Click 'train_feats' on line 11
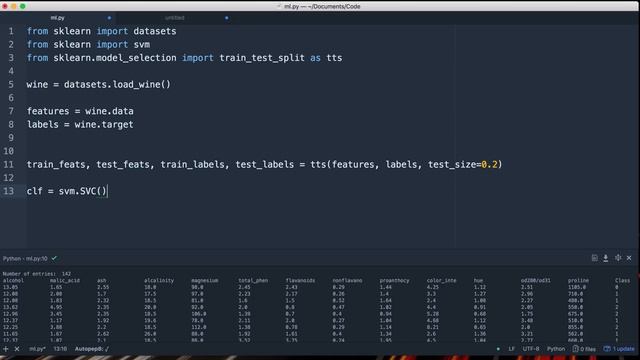The image size is (640, 360). pyautogui.click(x=56, y=165)
